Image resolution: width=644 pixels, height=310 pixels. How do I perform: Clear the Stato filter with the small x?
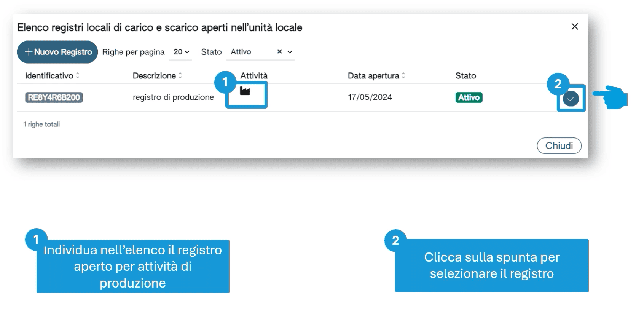tap(279, 51)
